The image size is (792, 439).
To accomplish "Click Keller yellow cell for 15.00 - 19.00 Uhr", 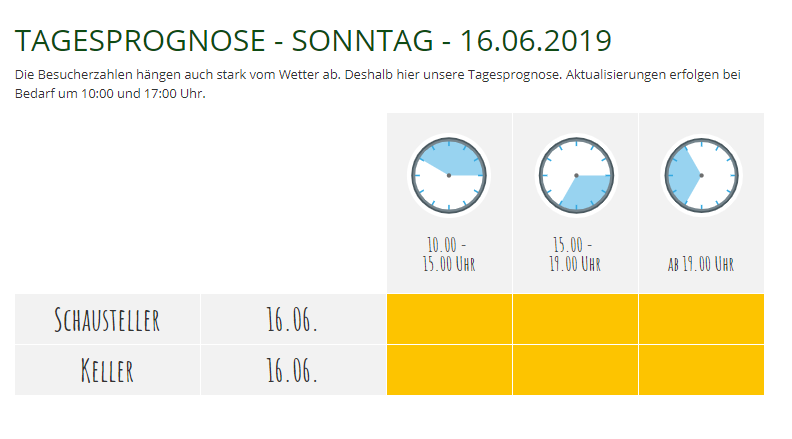I will [575, 370].
